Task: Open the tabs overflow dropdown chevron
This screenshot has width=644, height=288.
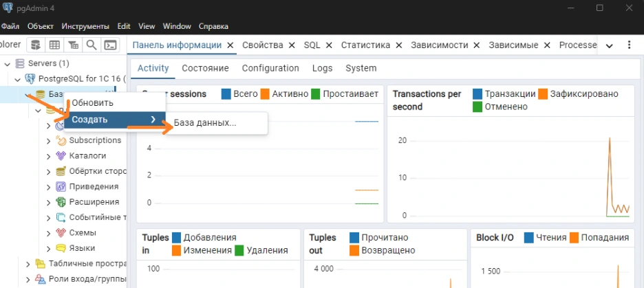Action: [609, 45]
